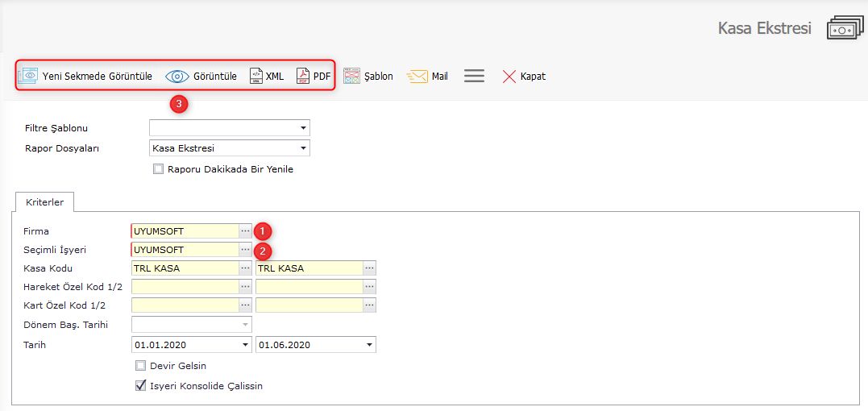Uncheck Isyeri Konsolide Çalissin checkbox
Image resolution: width=868 pixels, height=411 pixels.
tap(140, 386)
